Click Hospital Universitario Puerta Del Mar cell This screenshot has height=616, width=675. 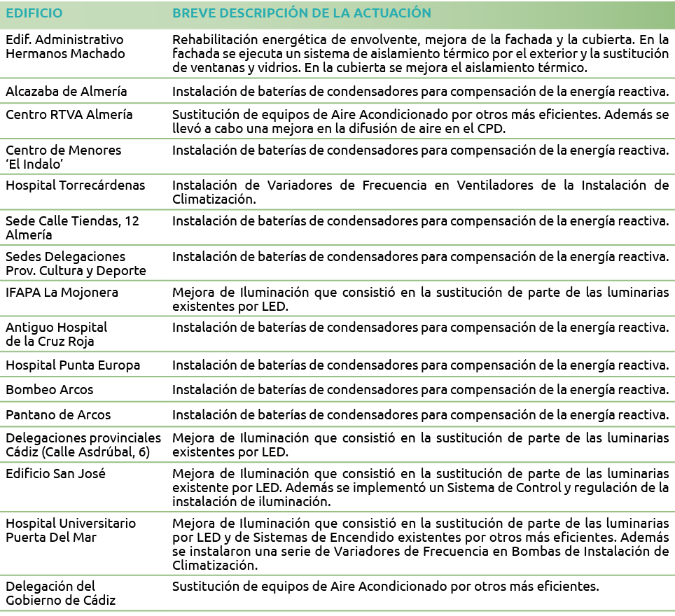coord(71,530)
